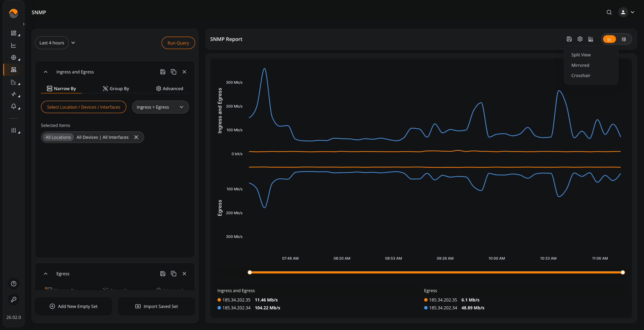Click Select Location / Devices / Interfaces
Image resolution: width=644 pixels, height=330 pixels.
84,107
